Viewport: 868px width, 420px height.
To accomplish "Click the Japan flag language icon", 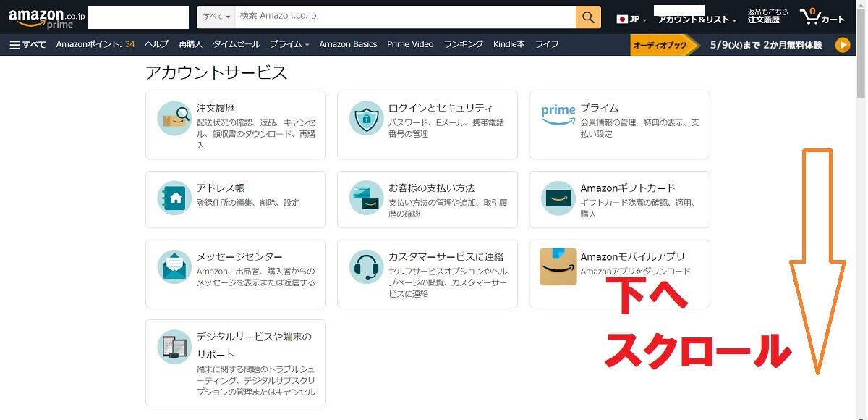I will pos(621,19).
